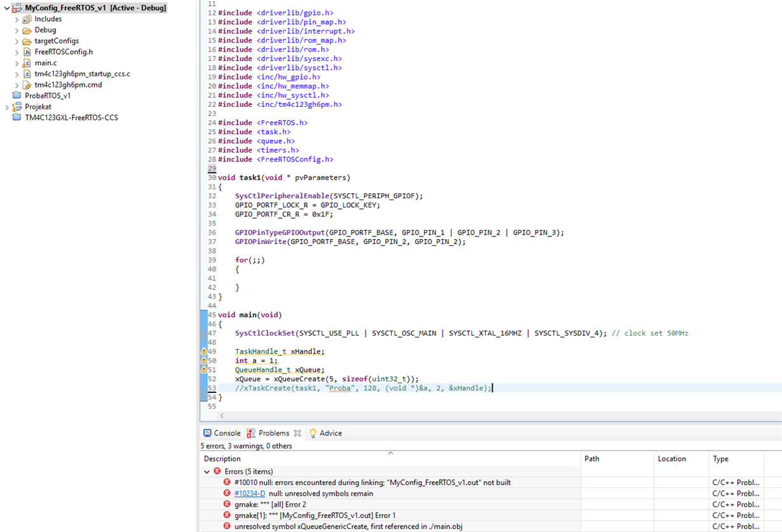This screenshot has width=782, height=532.
Task: Sort problems by Path column
Action: click(618, 459)
